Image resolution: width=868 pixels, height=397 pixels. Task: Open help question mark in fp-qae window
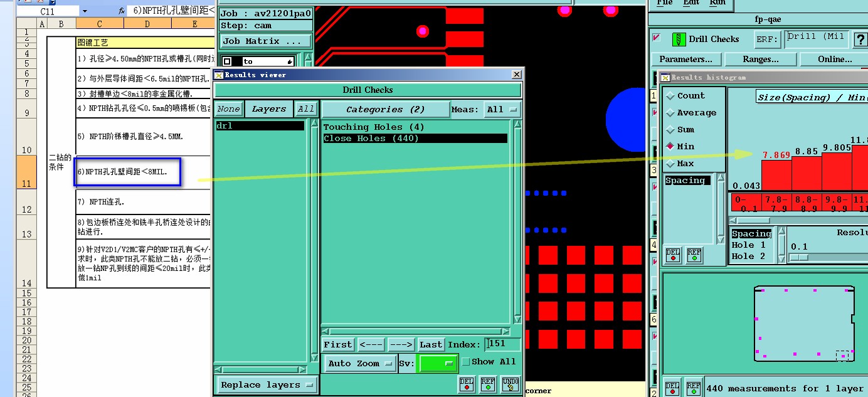[860, 40]
